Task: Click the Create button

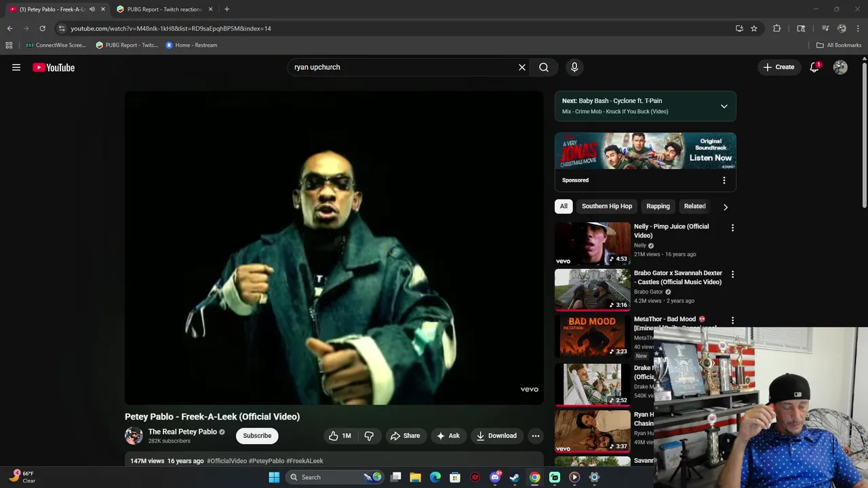Action: click(x=778, y=67)
